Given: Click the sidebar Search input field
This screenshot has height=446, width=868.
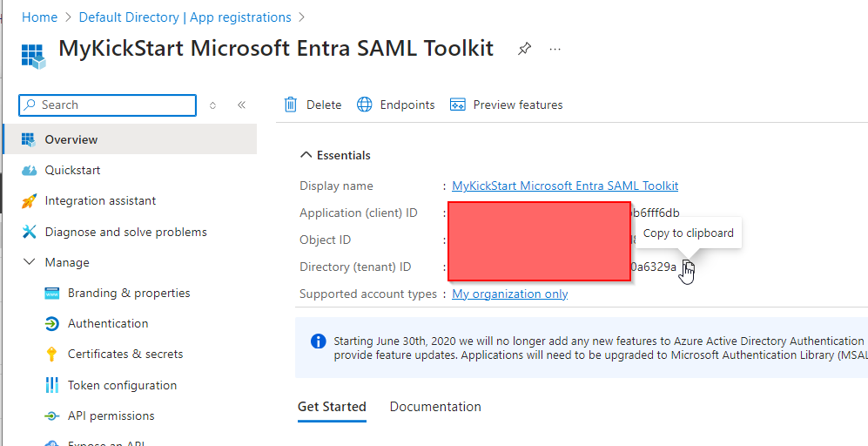Looking at the screenshot, I should [113, 105].
